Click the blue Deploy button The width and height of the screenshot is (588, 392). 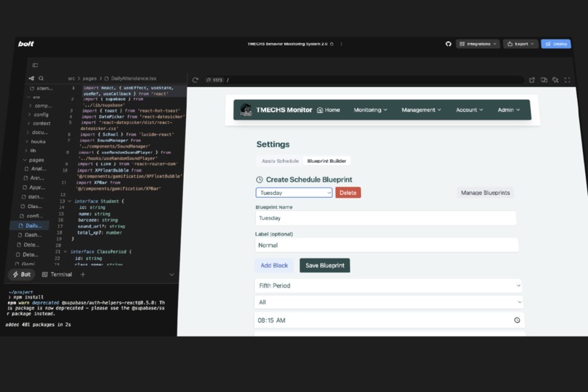click(556, 44)
